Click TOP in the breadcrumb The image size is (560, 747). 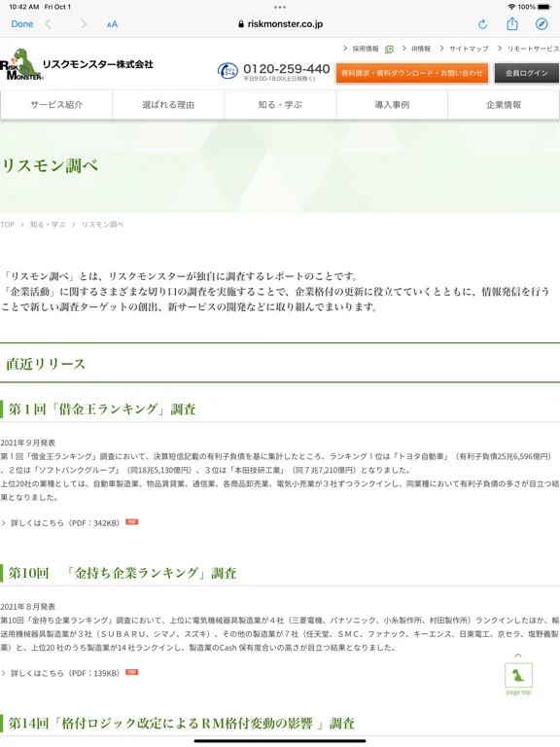tap(7, 225)
